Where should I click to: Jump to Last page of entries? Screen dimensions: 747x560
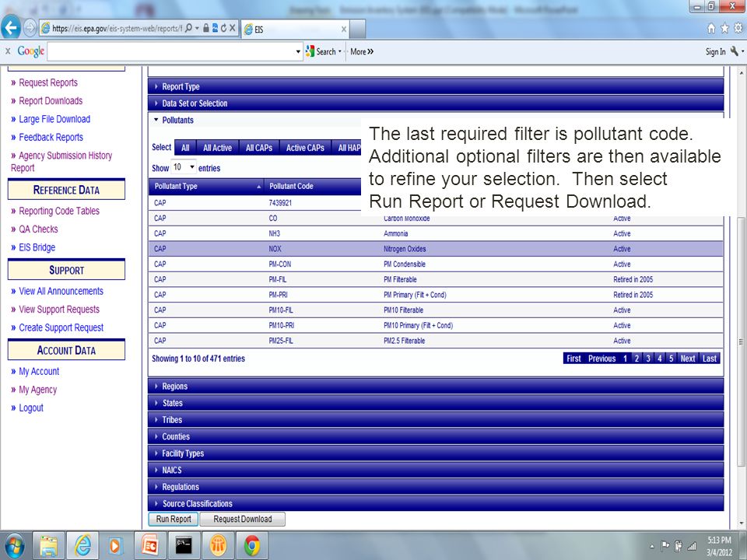[710, 359]
